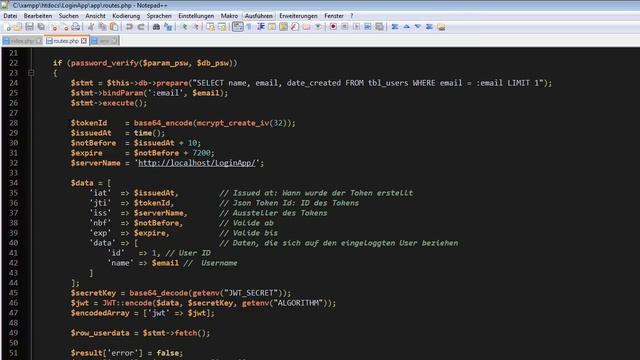
Task: Toggle the indent guide toolbar icon
Action: pyautogui.click(x=260, y=27)
